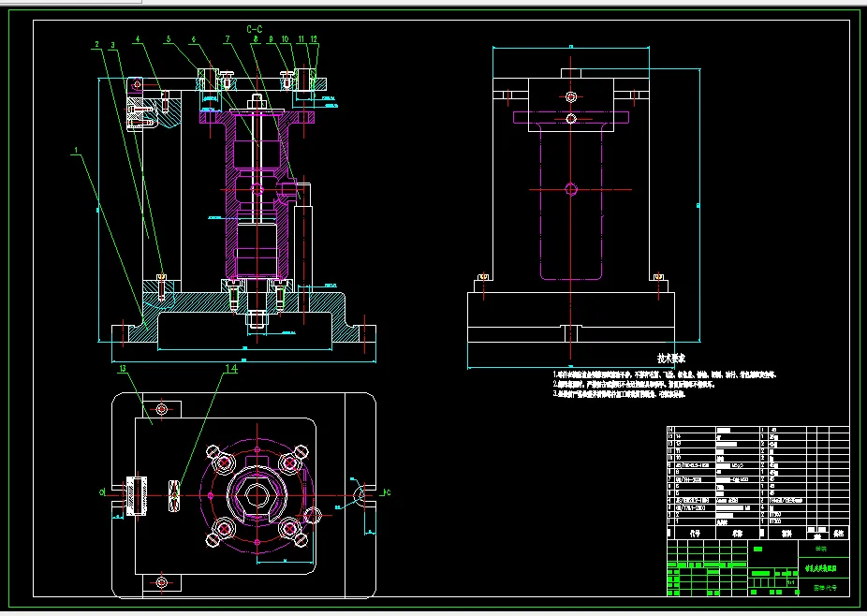
Task: Click technical requirement line starting with '3.'
Action: (x=619, y=394)
